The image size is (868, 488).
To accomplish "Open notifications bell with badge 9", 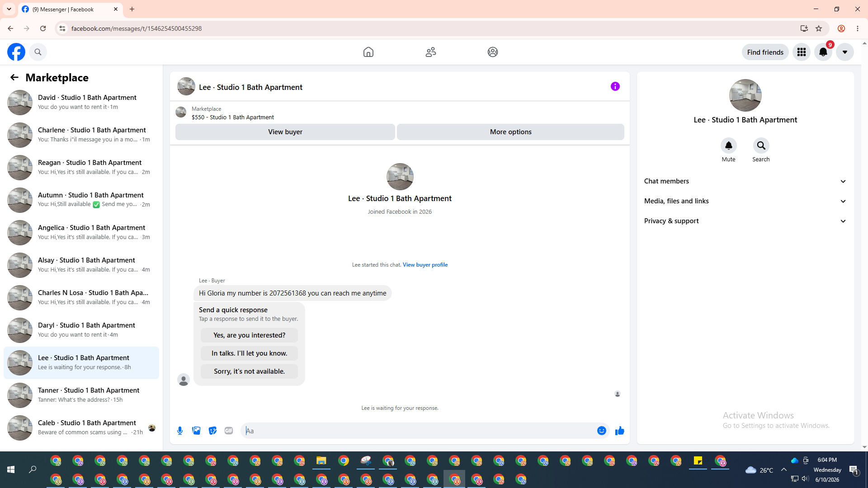I will point(823,52).
